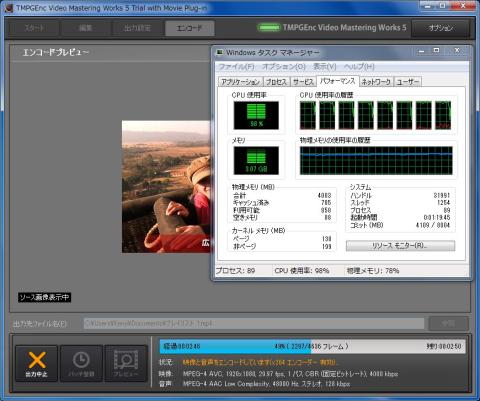Viewport: 480px width, 401px height.
Task: Click the 利用可能 memory row
Action: [x=282, y=210]
